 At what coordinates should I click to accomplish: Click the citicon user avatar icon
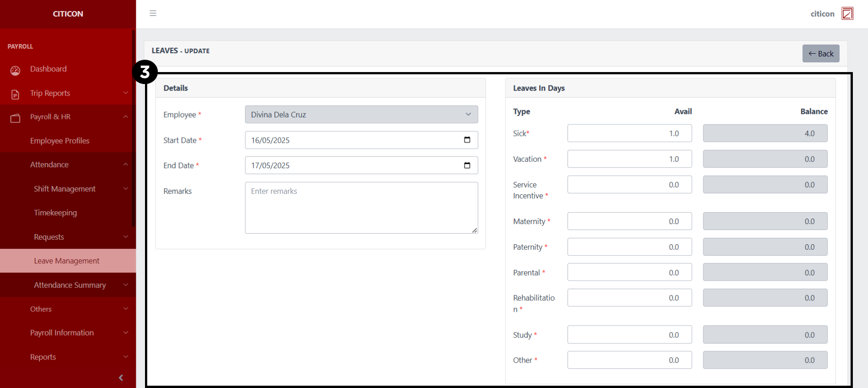coord(847,14)
